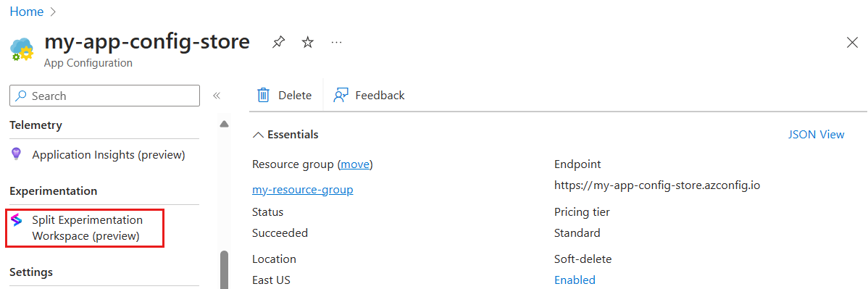Click the scroll up arrow in sidebar
Screen dimensions: 868x289
coord(224,124)
